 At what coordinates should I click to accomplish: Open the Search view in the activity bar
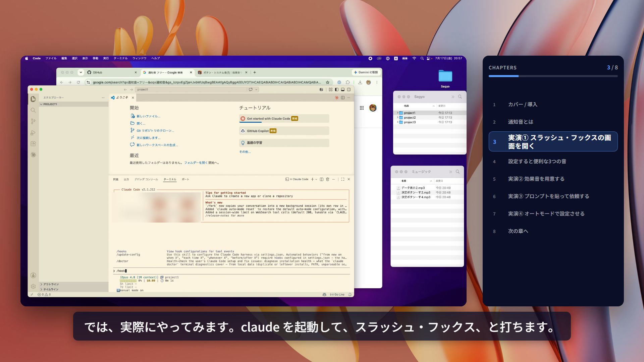(x=33, y=110)
